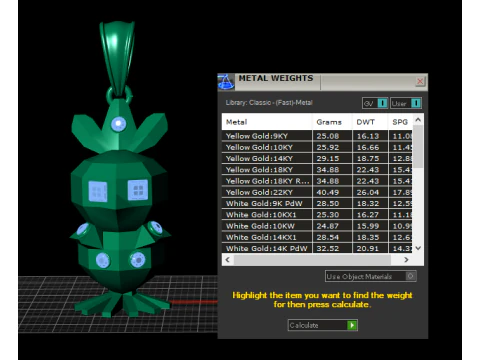Select the White Gold:9K PdW row
The width and height of the screenshot is (480, 360).
coord(317,203)
